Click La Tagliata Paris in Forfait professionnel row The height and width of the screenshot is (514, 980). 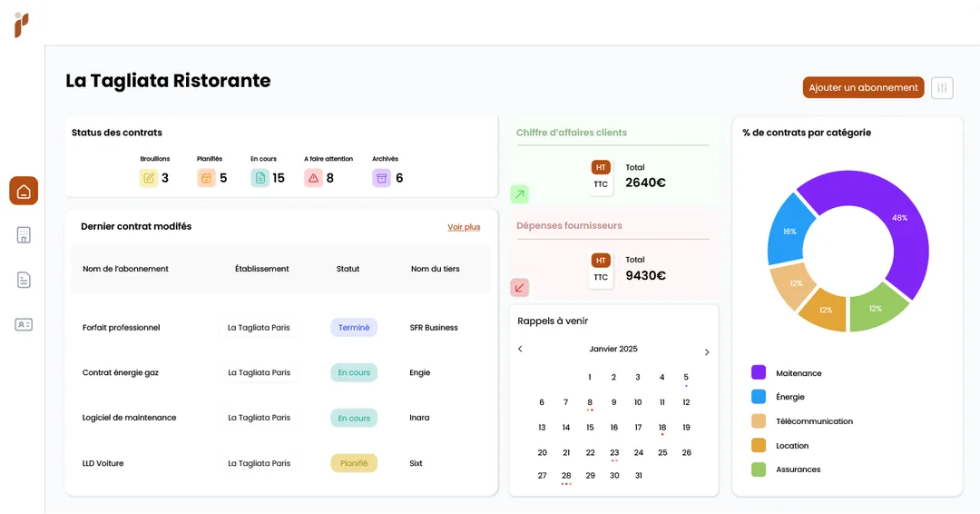(x=259, y=328)
